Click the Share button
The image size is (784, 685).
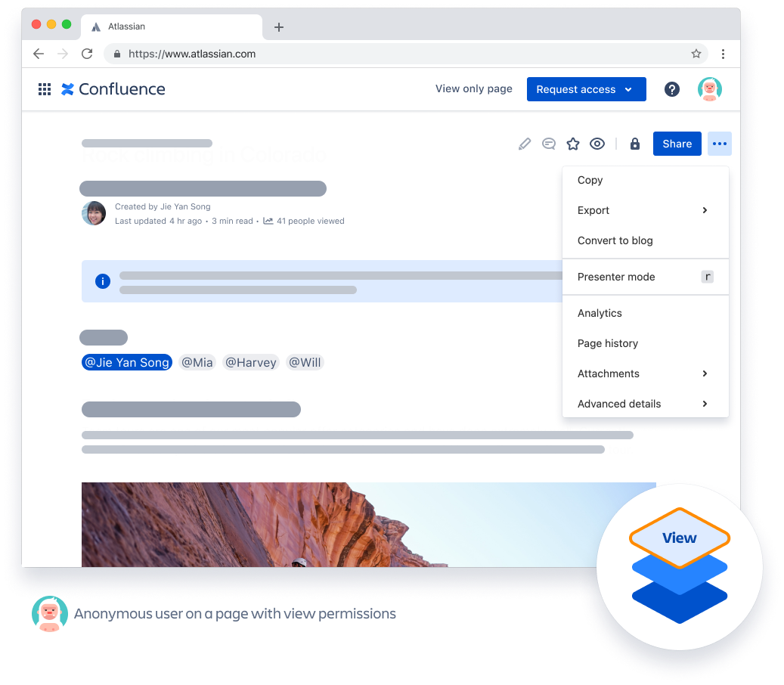tap(677, 144)
